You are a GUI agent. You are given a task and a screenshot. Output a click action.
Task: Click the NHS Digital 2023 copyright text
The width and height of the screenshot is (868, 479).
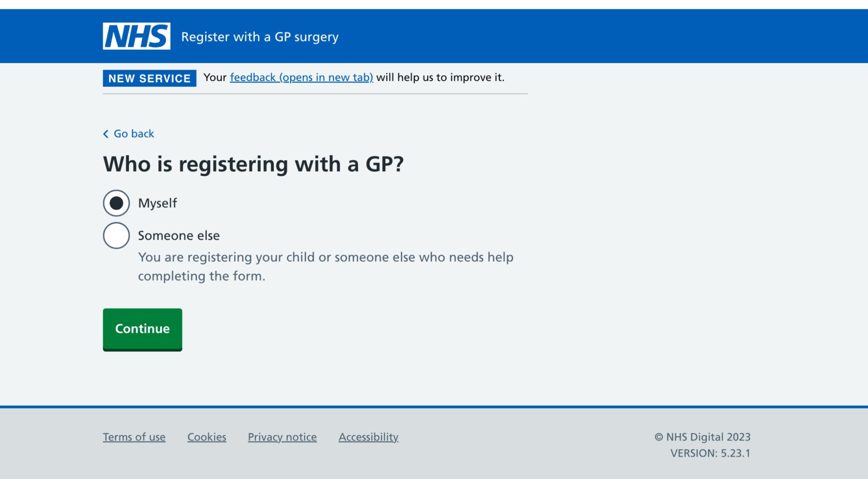pyautogui.click(x=703, y=437)
